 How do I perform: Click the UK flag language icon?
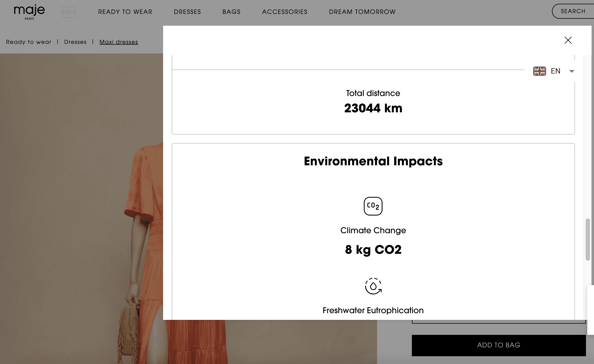click(539, 71)
